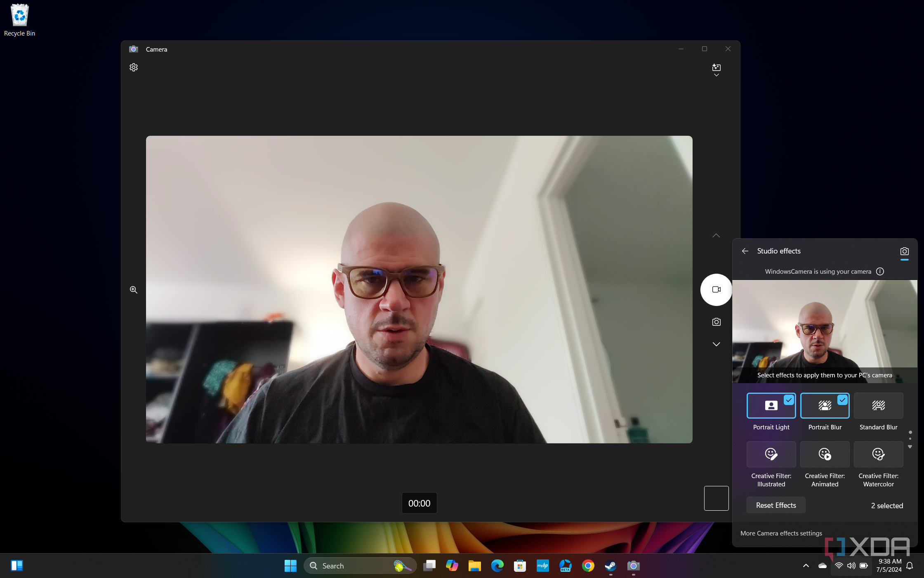Click the info icon beside camera usage notice
This screenshot has height=578, width=924.
[x=880, y=272]
